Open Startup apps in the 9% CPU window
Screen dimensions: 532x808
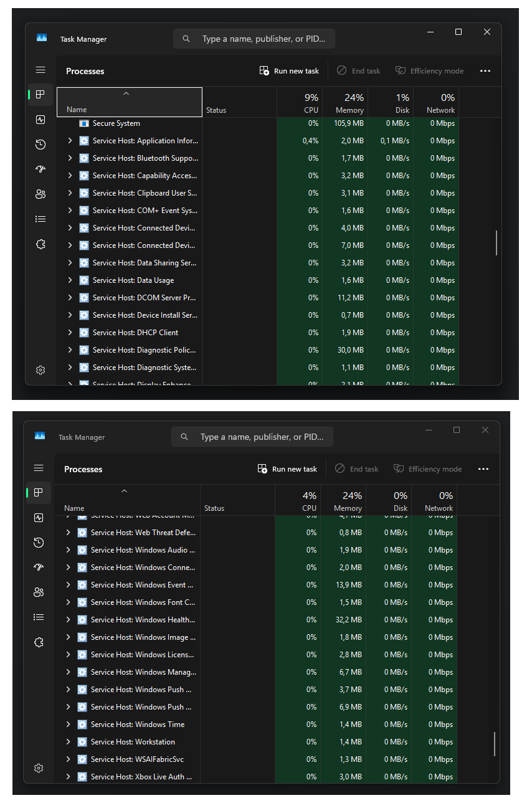pos(40,169)
